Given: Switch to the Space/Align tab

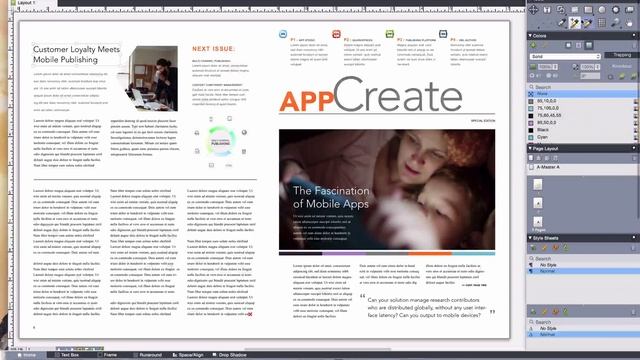Looking at the screenshot, I should [188, 355].
